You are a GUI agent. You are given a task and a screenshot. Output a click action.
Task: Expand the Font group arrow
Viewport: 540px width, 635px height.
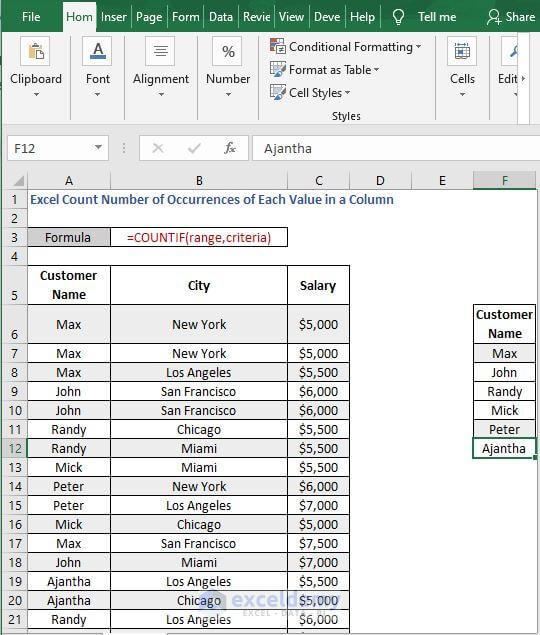pos(97,94)
